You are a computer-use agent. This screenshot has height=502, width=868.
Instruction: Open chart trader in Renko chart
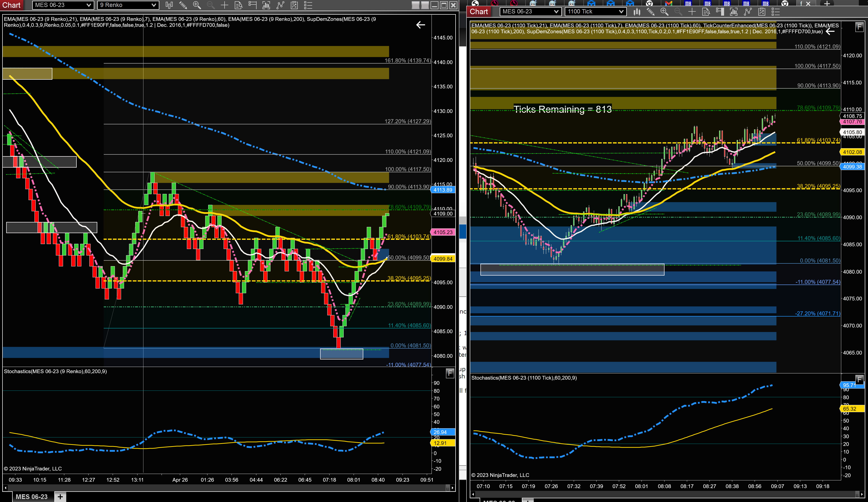[252, 5]
